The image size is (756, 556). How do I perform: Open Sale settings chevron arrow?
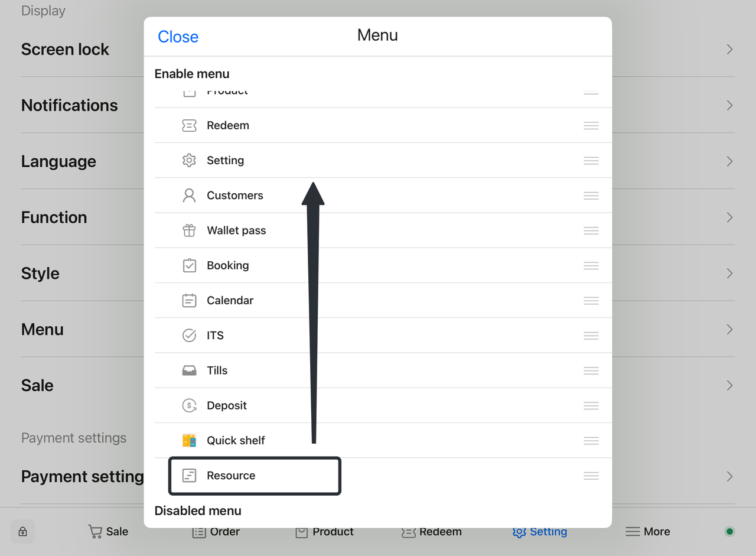730,385
